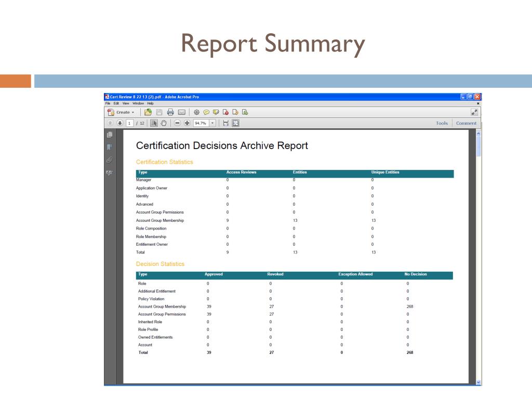Open the Help menu
Viewport: 532px width, 399px height.
[150, 103]
